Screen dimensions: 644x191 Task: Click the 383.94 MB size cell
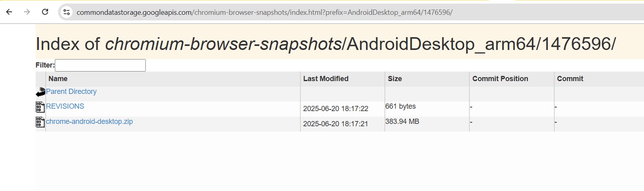[402, 121]
